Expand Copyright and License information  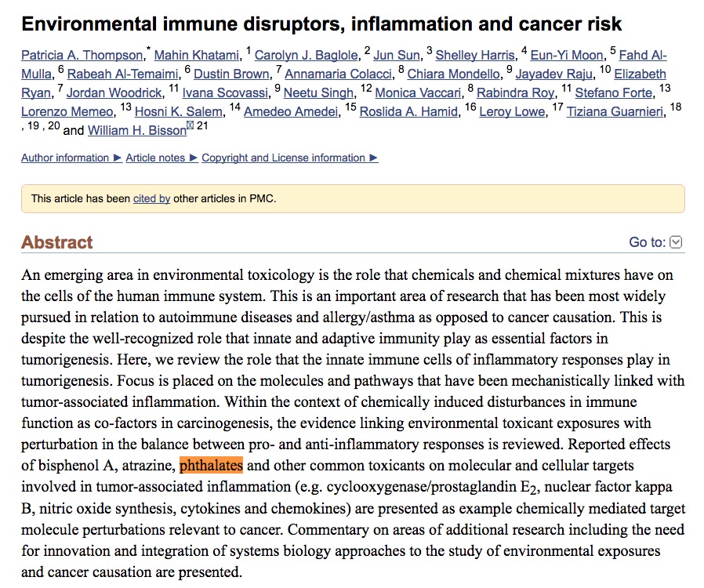coord(289,158)
